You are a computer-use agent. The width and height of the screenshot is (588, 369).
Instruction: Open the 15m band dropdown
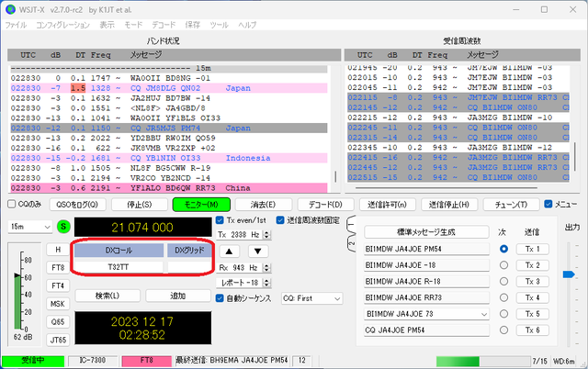tap(30, 227)
